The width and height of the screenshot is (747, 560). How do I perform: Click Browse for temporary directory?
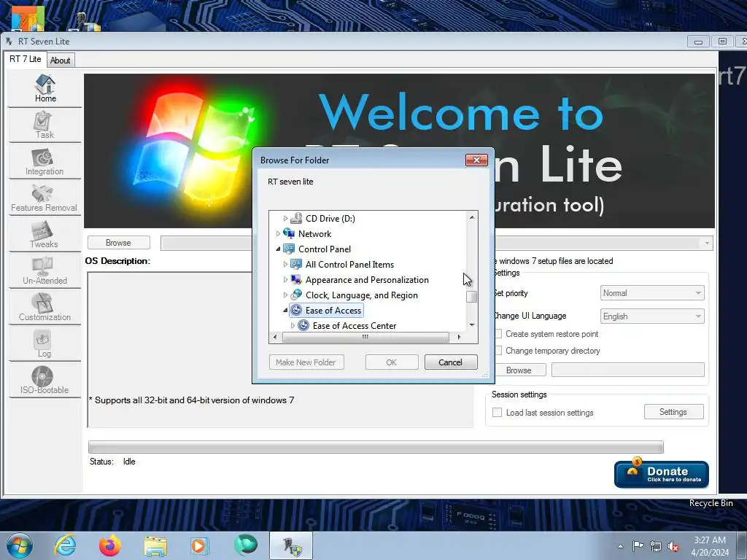coord(519,370)
